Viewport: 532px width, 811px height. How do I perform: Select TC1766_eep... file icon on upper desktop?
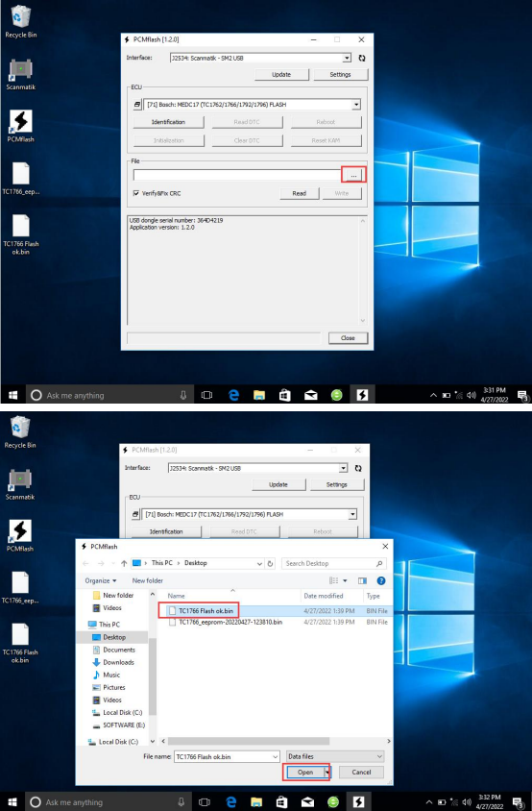(21, 179)
